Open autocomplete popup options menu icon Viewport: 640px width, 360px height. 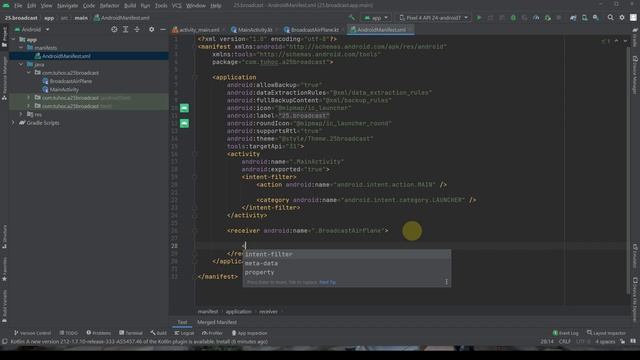pos(446,282)
